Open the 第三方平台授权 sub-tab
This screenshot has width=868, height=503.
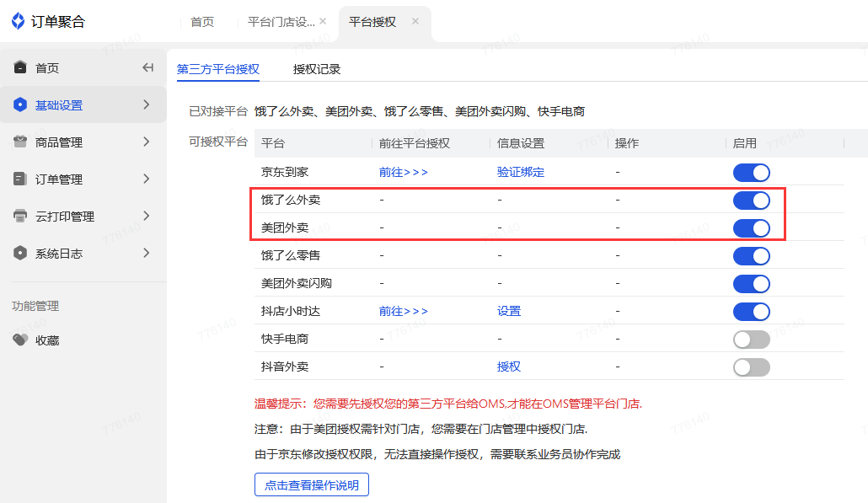[x=218, y=69]
